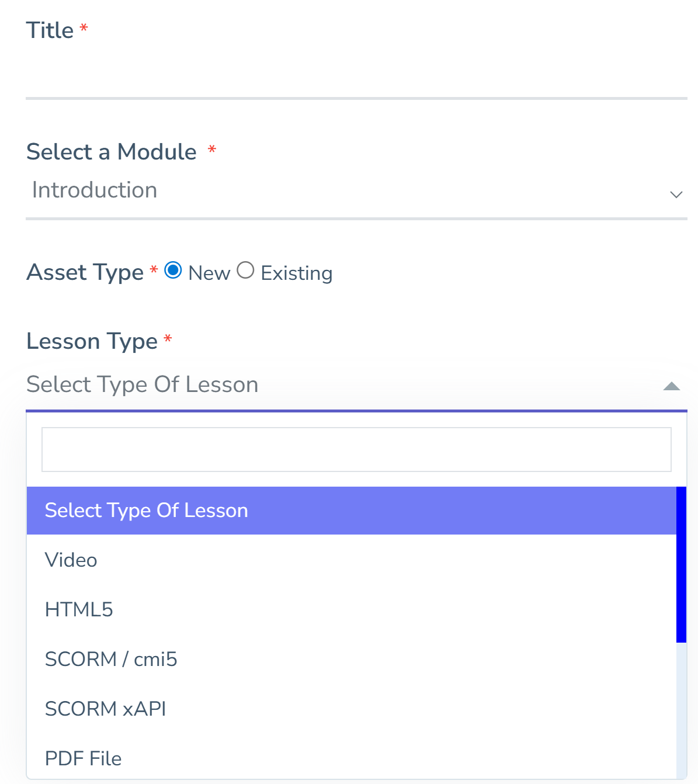The image size is (698, 784).
Task: Select the Existing asset type radio button
Action: coord(245,270)
